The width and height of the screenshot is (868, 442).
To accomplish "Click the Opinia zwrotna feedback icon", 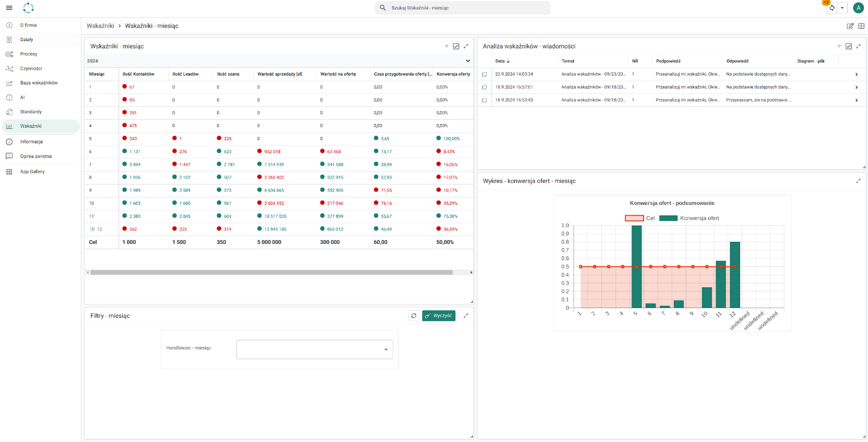I will click(x=9, y=156).
